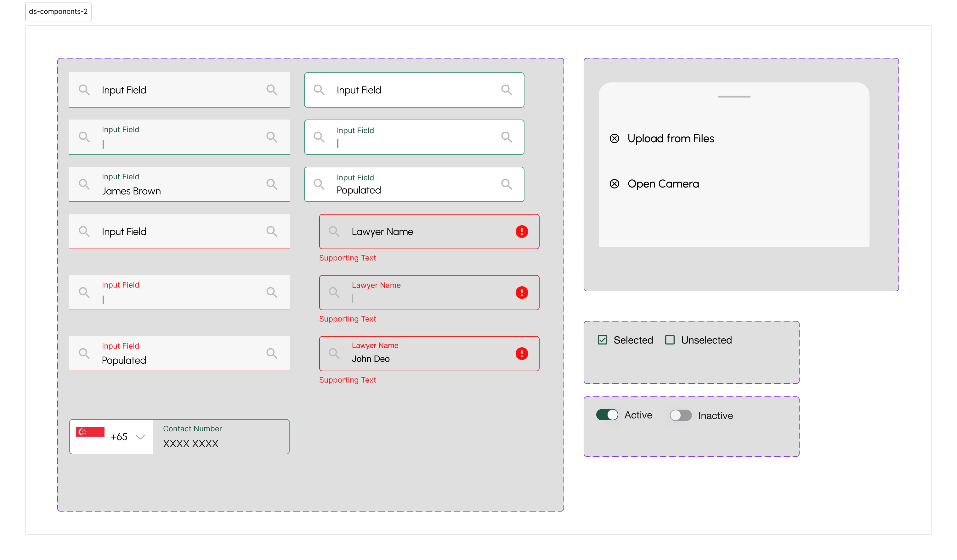The image size is (957, 560).
Task: Click right search icon in red-underlined placeholder Input Field
Action: [x=272, y=232]
